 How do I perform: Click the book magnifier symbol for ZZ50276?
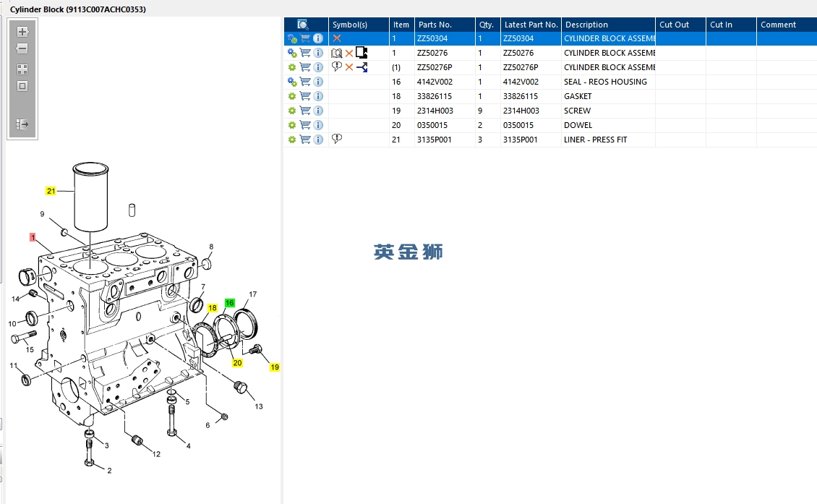(x=336, y=53)
